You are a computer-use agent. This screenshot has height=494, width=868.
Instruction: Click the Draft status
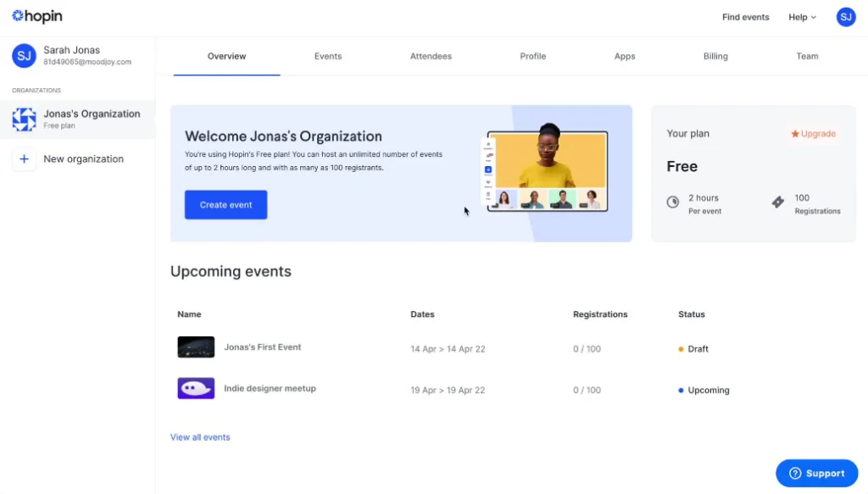click(693, 349)
